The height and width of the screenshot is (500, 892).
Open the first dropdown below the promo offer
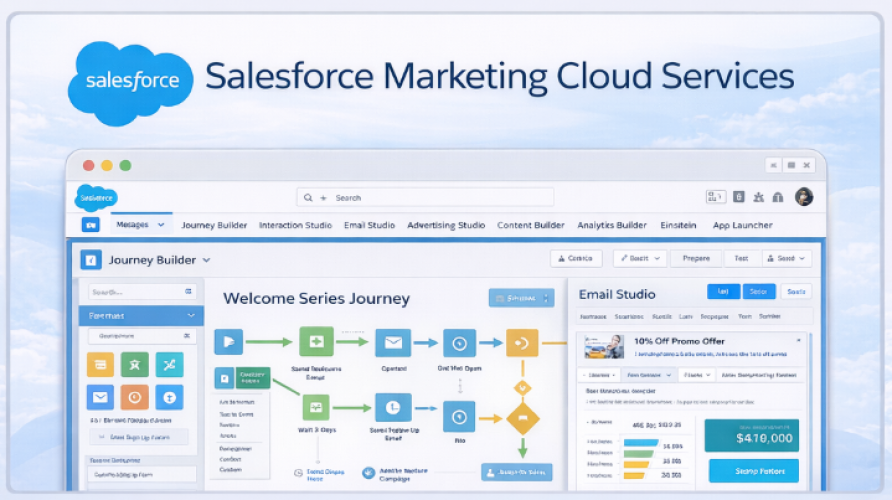click(x=599, y=375)
